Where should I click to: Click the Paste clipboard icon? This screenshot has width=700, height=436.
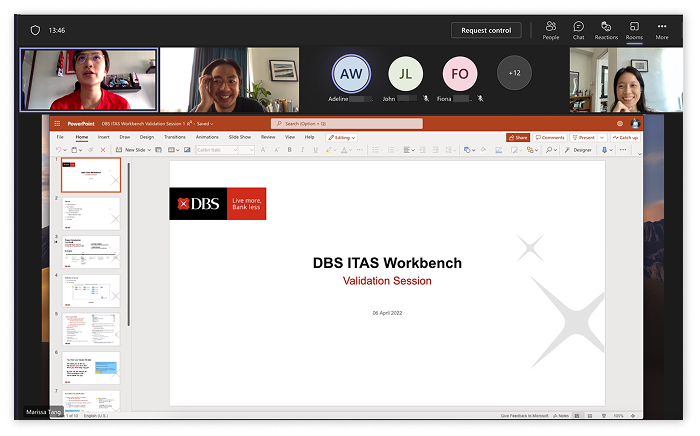click(75, 150)
